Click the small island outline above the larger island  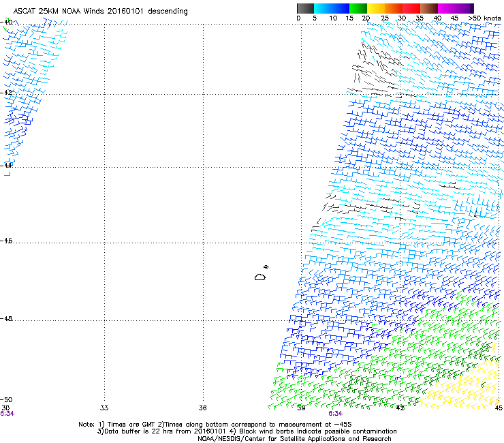266,266
